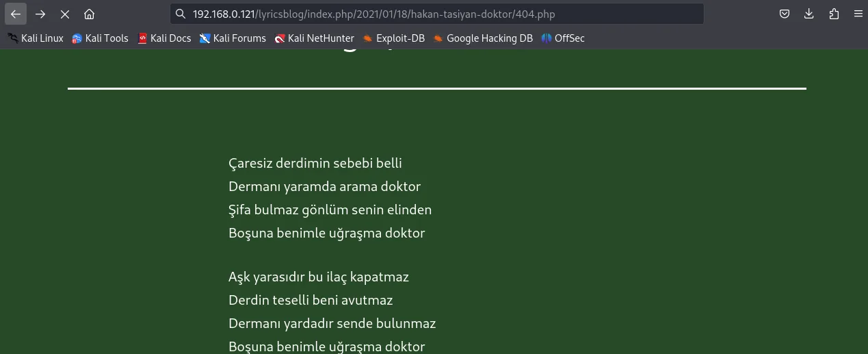Click the Kali Docs red favicon
Screen dimensions: 868x354
pos(142,38)
